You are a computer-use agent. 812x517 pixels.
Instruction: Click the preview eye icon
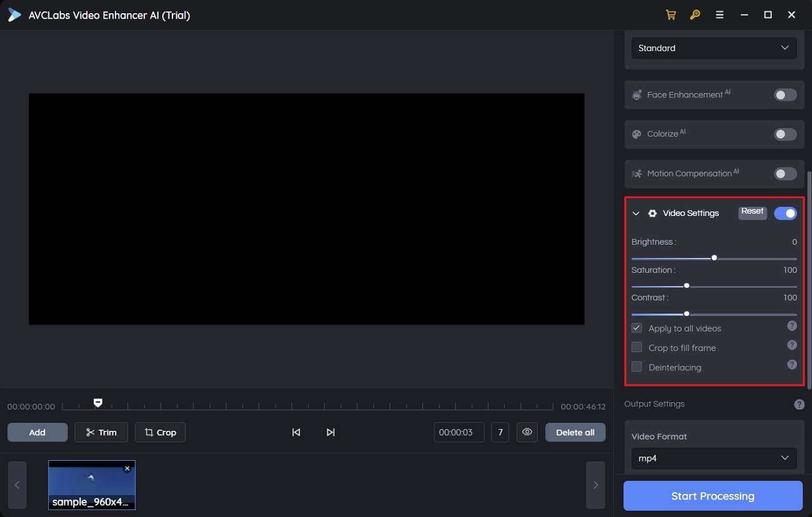[x=527, y=431]
